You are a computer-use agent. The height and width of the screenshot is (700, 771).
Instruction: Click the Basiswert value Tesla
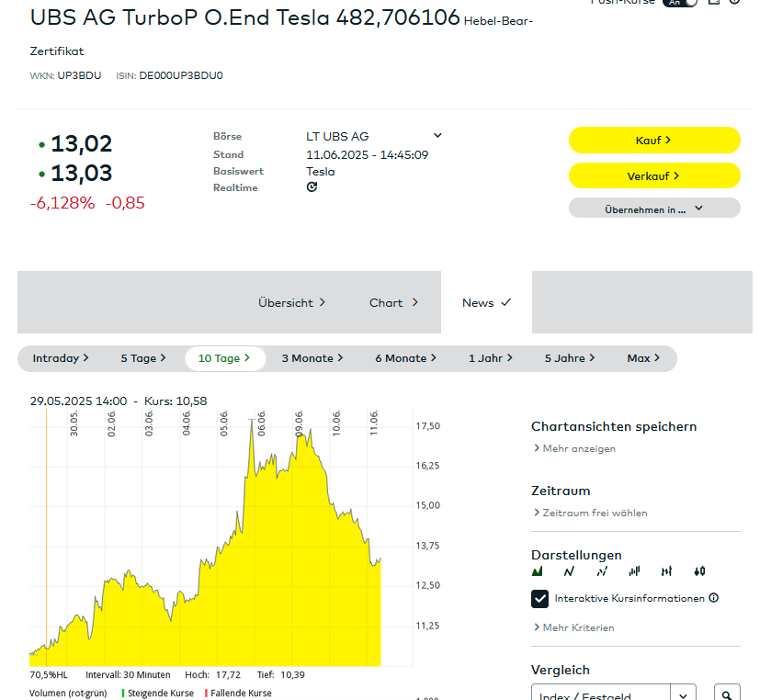tap(321, 172)
